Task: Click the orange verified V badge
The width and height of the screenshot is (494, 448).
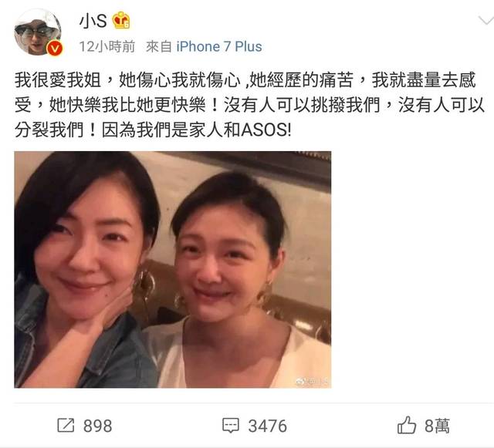Action: 55,48
